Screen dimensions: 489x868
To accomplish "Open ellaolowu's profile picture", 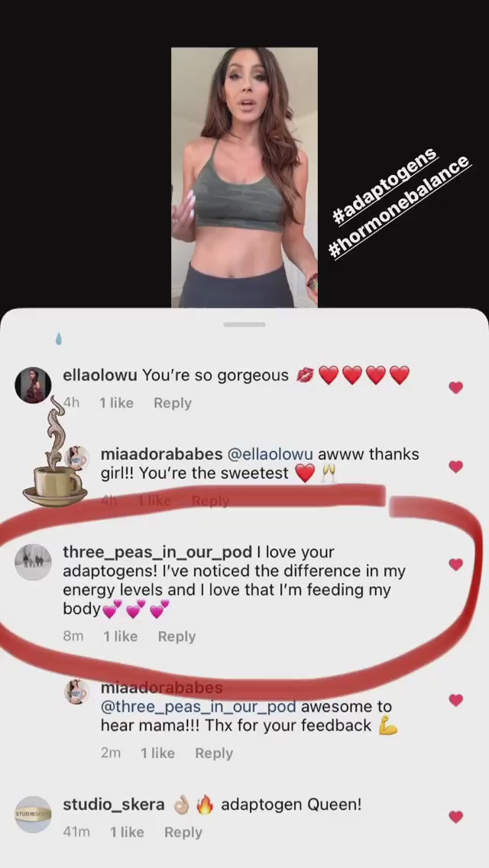I will click(x=33, y=385).
